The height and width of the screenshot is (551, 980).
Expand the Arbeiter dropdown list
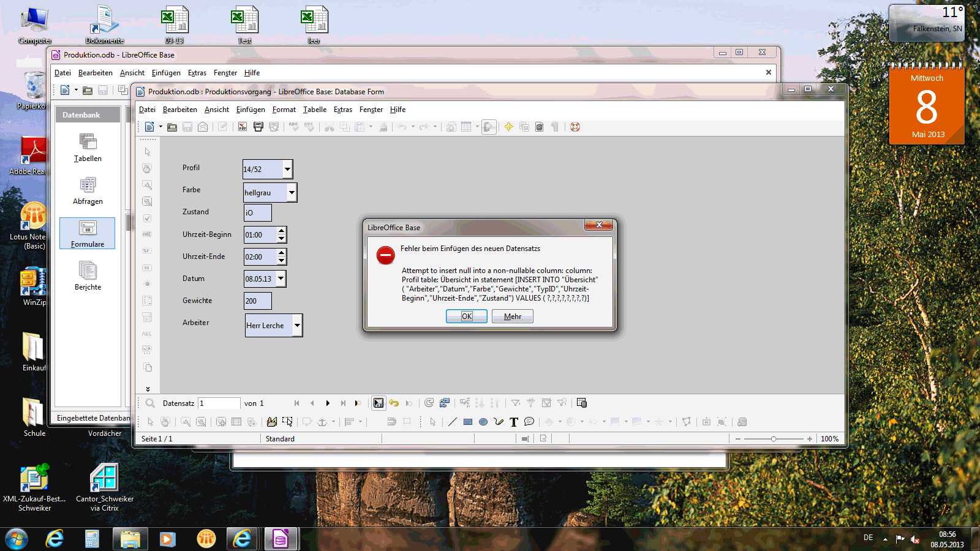click(297, 325)
